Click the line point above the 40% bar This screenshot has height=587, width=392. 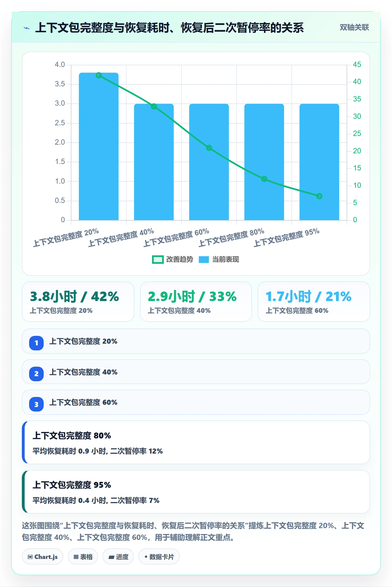tap(154, 107)
